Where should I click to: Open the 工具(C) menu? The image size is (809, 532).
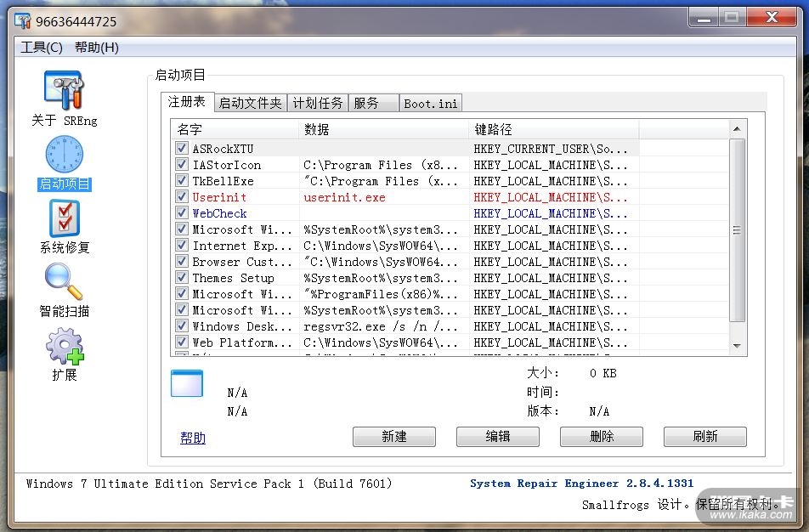42,48
